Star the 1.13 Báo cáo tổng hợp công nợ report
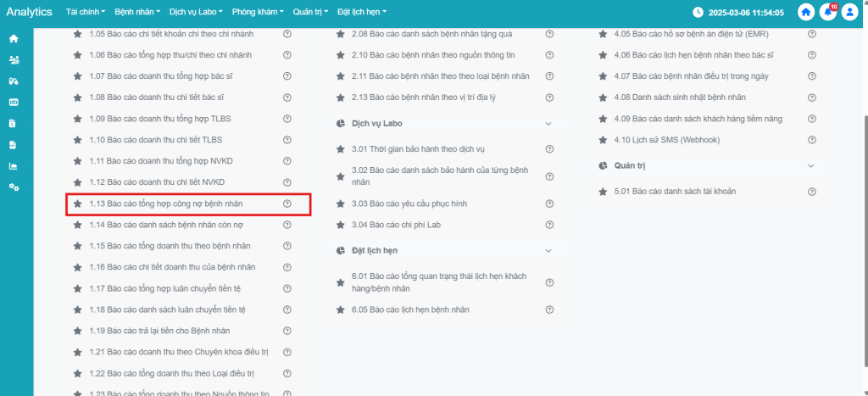868x396 pixels. coord(78,204)
